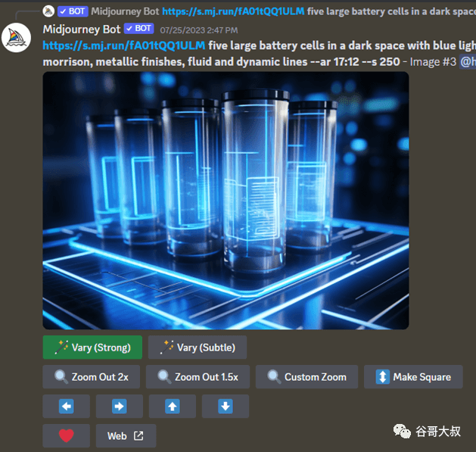Click Midjourney Bot username in message header
The width and height of the screenshot is (476, 452).
82,30
